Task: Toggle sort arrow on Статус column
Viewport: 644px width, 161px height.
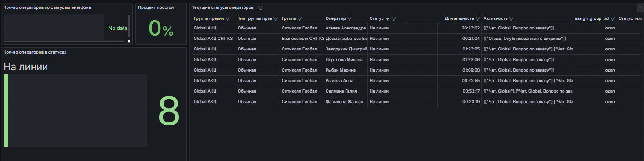Action: point(388,19)
